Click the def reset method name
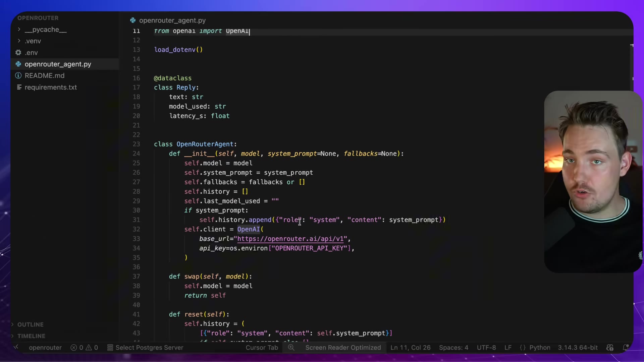Image resolution: width=644 pixels, height=362 pixels. (x=194, y=314)
